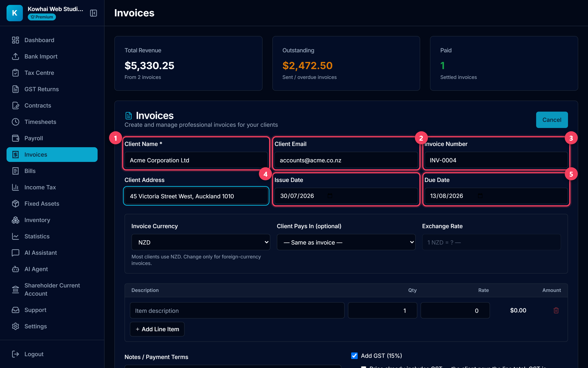Open Settings in the sidebar
The image size is (588, 368).
point(52,326)
